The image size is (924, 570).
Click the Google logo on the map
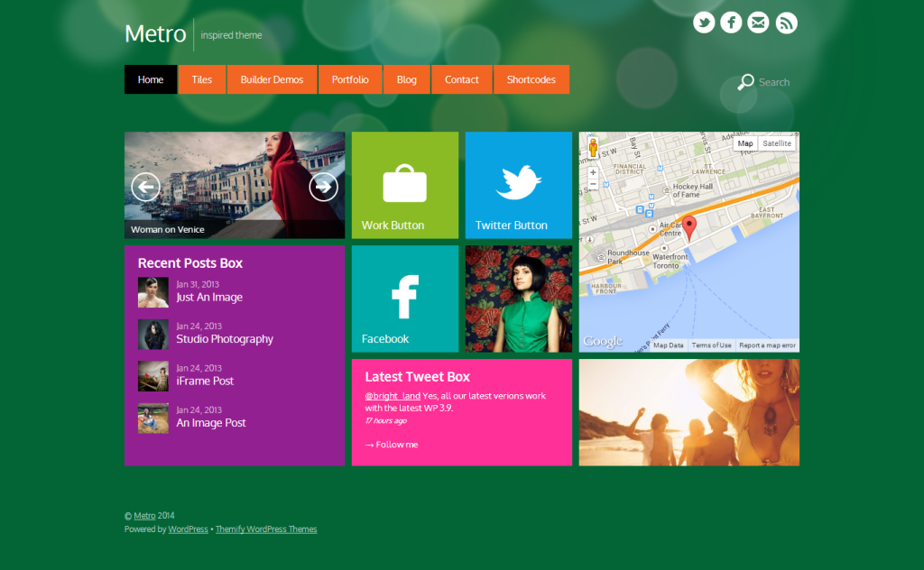coord(602,342)
